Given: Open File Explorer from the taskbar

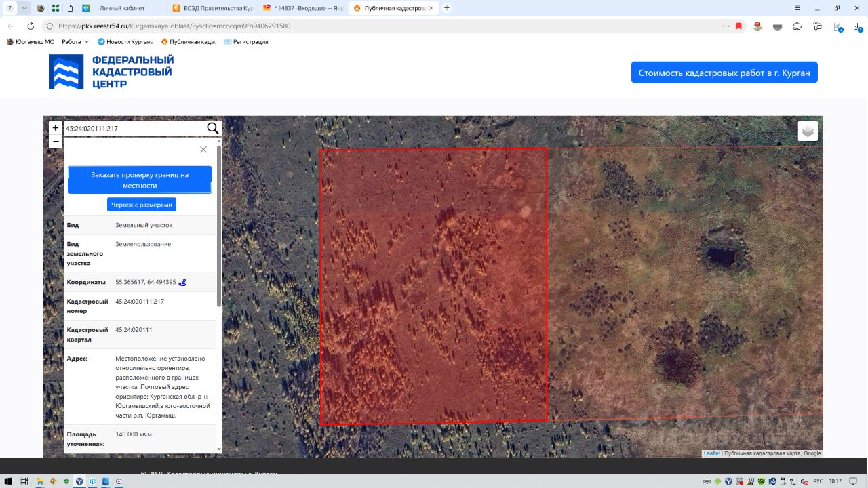Looking at the screenshot, I should [x=40, y=481].
